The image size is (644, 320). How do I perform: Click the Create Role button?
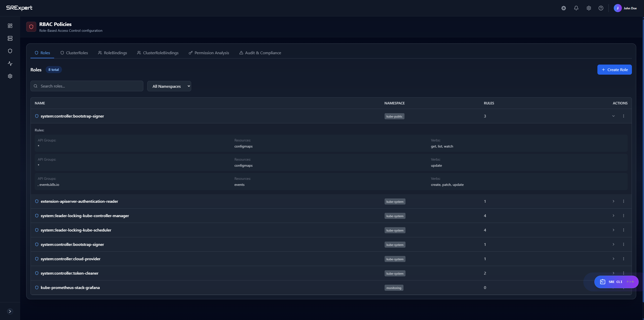pyautogui.click(x=614, y=69)
